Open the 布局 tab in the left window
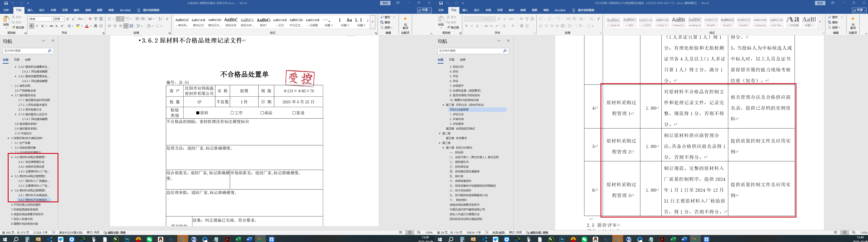This screenshot has height=242, width=868. click(x=53, y=10)
